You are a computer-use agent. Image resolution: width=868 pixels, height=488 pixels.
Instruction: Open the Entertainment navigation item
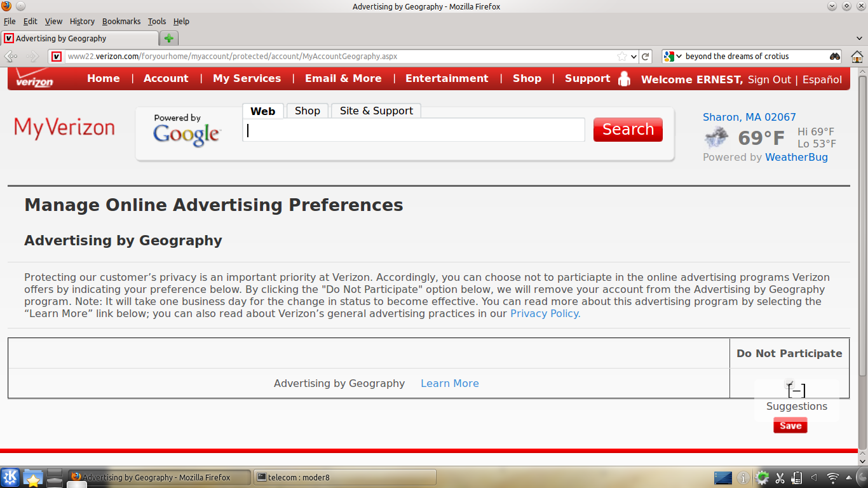pos(447,78)
